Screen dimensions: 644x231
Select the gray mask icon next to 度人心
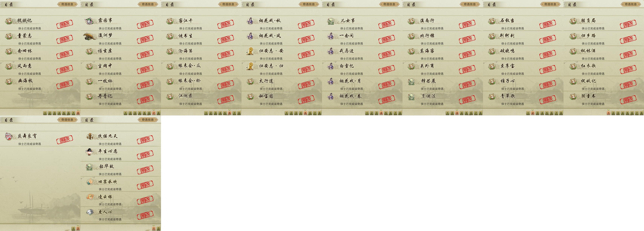(90, 212)
